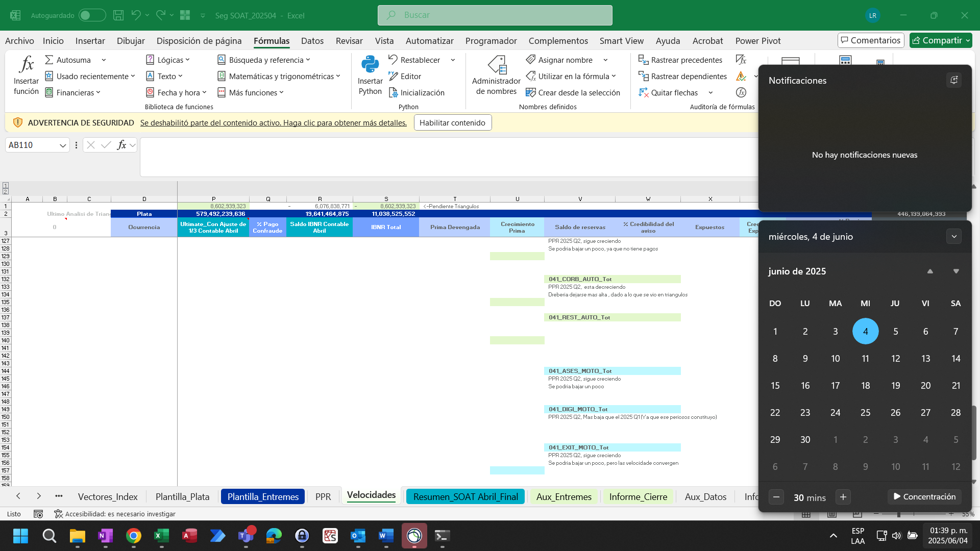Open Administrador de nombres

496,76
